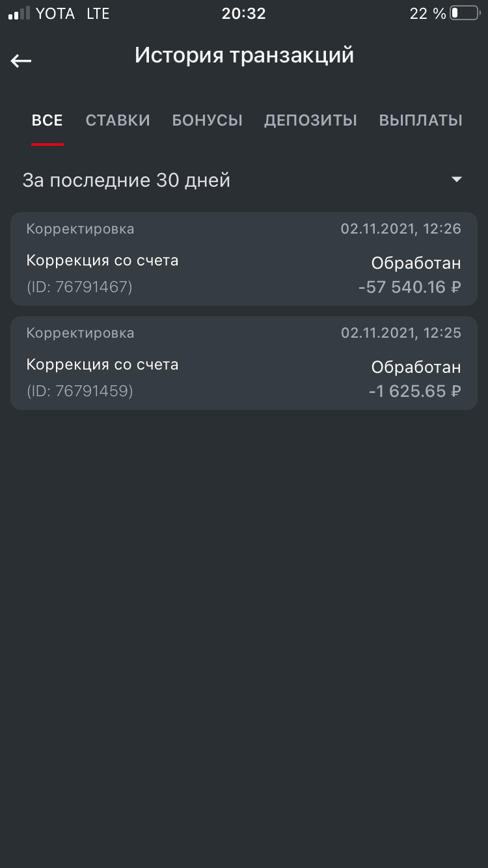Open the period dropdown arrow
Viewport: 488px width, 868px height.
click(x=457, y=180)
